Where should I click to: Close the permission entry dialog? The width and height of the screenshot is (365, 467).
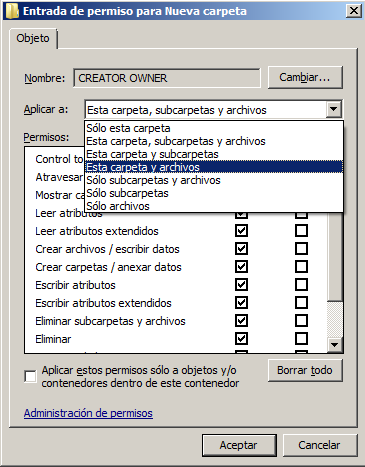coord(353,11)
